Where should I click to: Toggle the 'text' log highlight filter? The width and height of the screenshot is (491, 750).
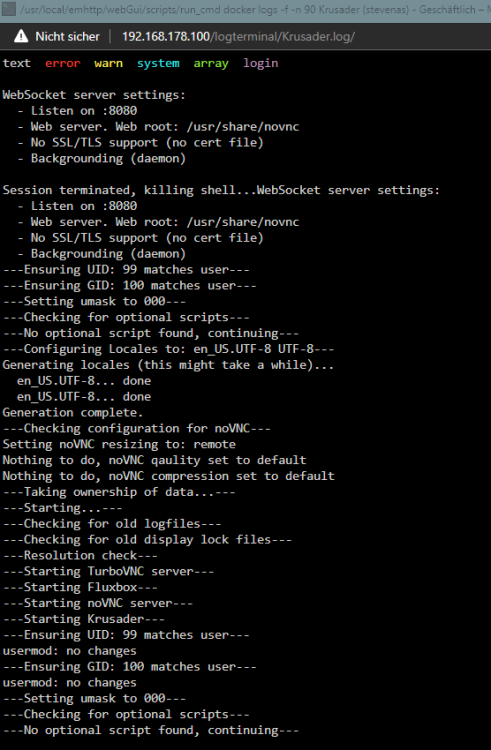[17, 63]
